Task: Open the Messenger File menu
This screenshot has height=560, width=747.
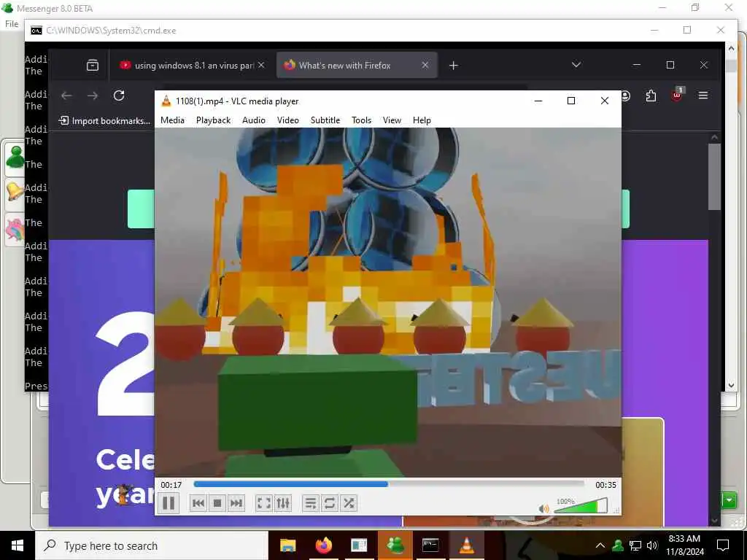Action: (x=12, y=24)
